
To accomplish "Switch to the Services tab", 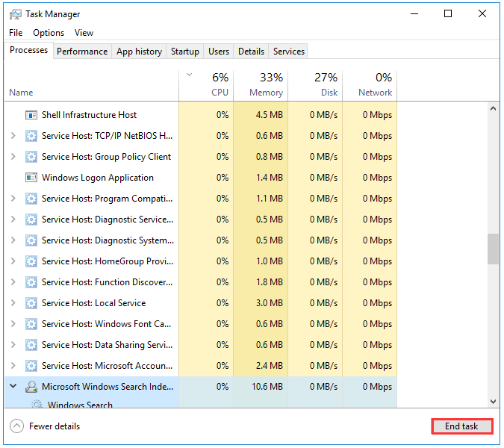I will click(289, 52).
